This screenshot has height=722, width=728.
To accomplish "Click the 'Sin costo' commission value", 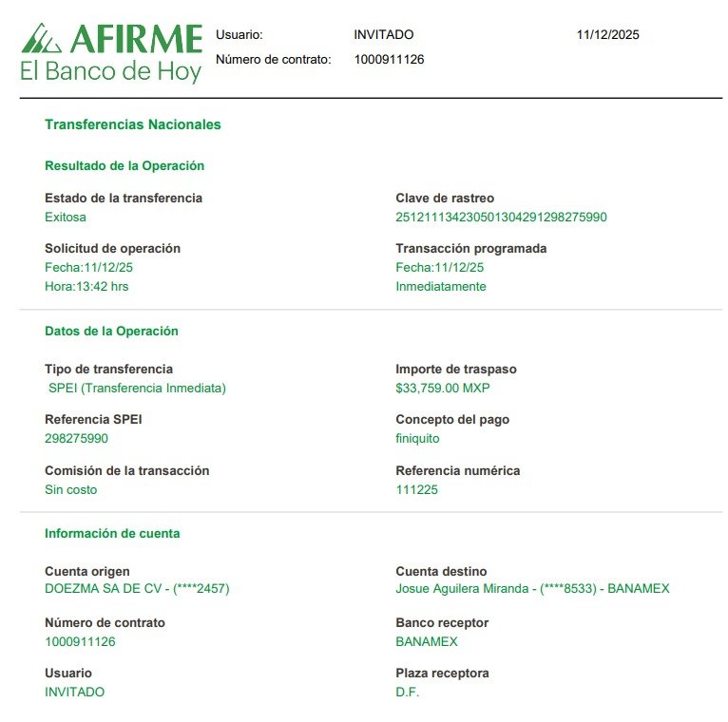I will [x=70, y=489].
